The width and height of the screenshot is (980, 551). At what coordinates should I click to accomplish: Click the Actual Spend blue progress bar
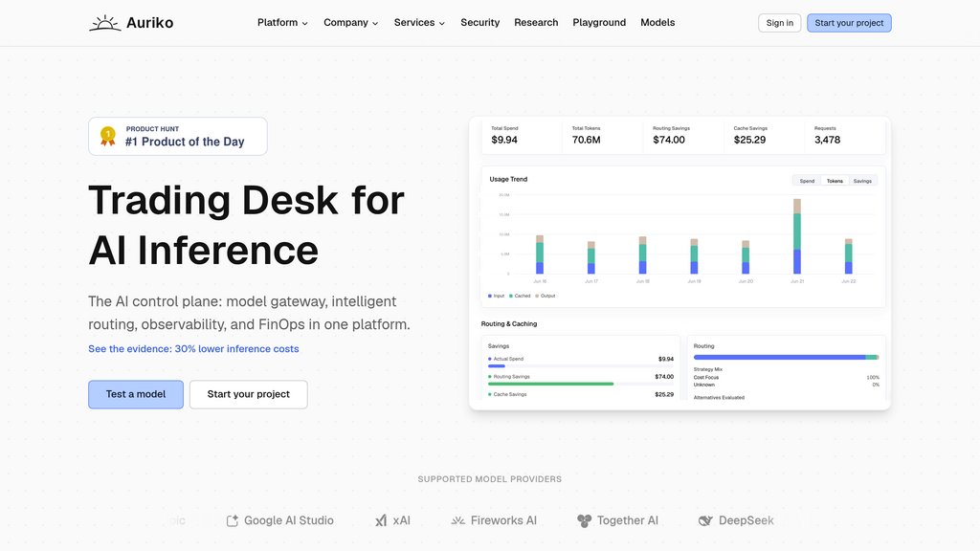click(497, 366)
